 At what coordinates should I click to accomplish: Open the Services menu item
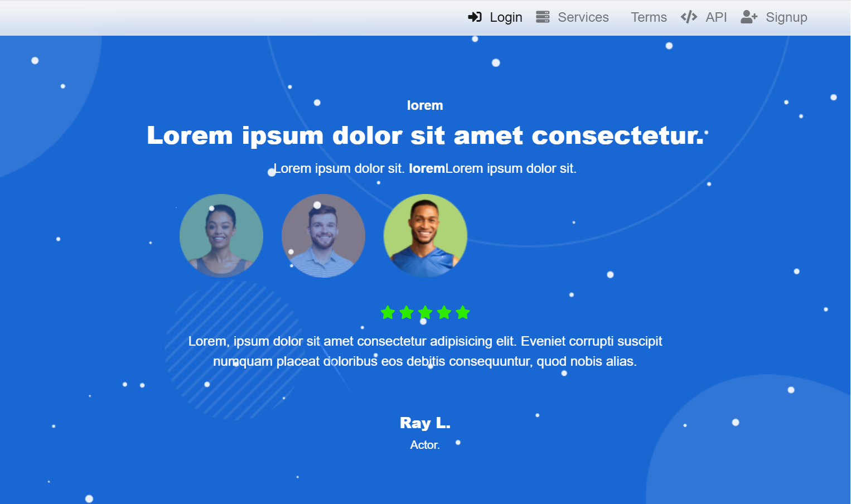(x=573, y=17)
